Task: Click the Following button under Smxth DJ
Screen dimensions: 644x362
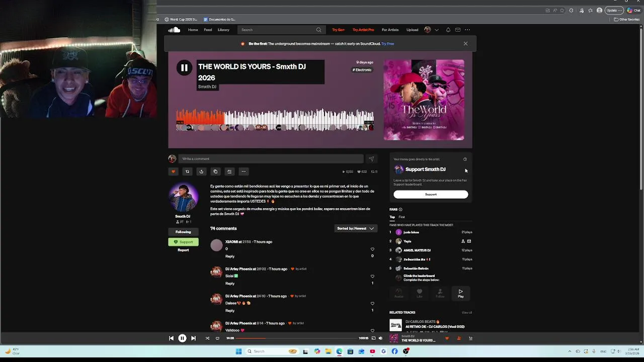Action: pyautogui.click(x=183, y=232)
